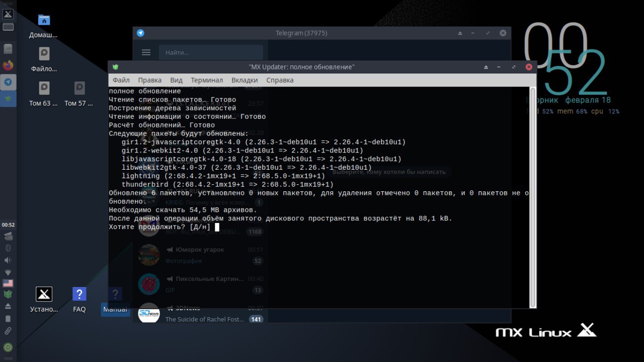Launch Firefox from the side panel

pos(8,65)
